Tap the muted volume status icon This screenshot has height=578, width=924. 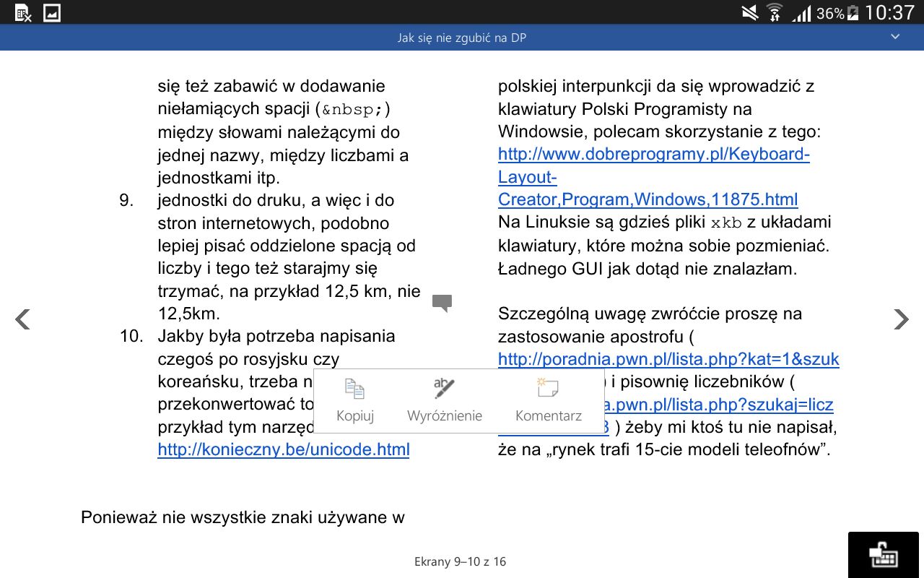[x=749, y=12]
